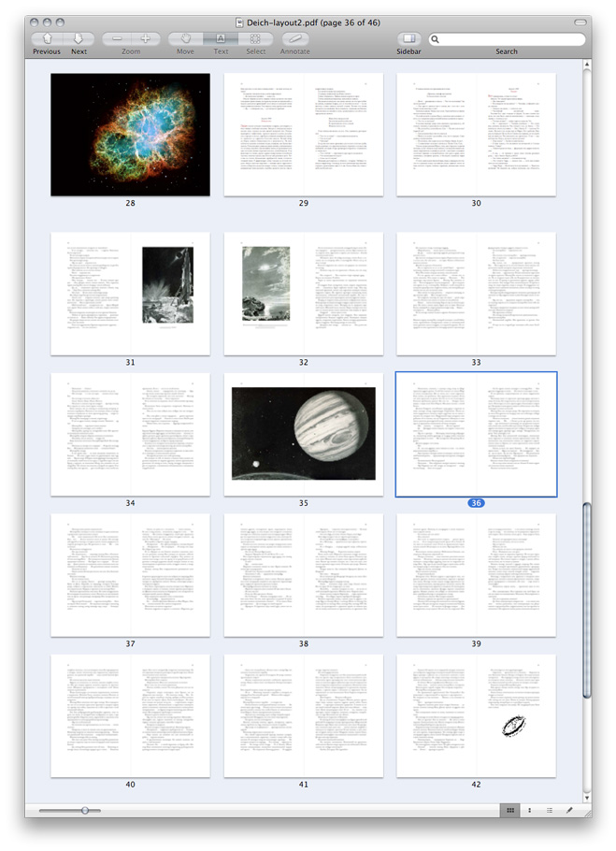616x851 pixels.
Task: Select page 42 thumbnail with galaxy sketch
Action: pos(476,715)
